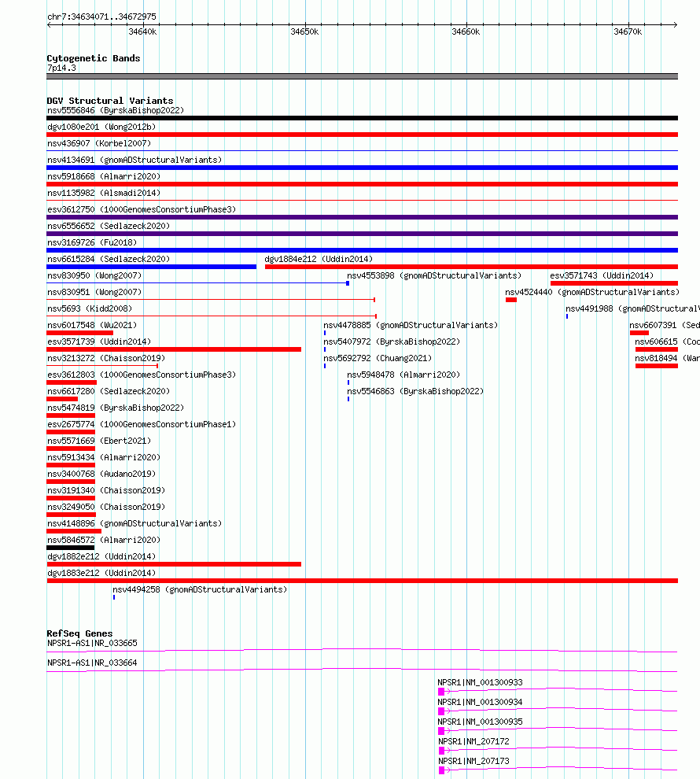Click the 7p14.3 cytogenetic band bar
700x779 pixels.
pyautogui.click(x=363, y=76)
